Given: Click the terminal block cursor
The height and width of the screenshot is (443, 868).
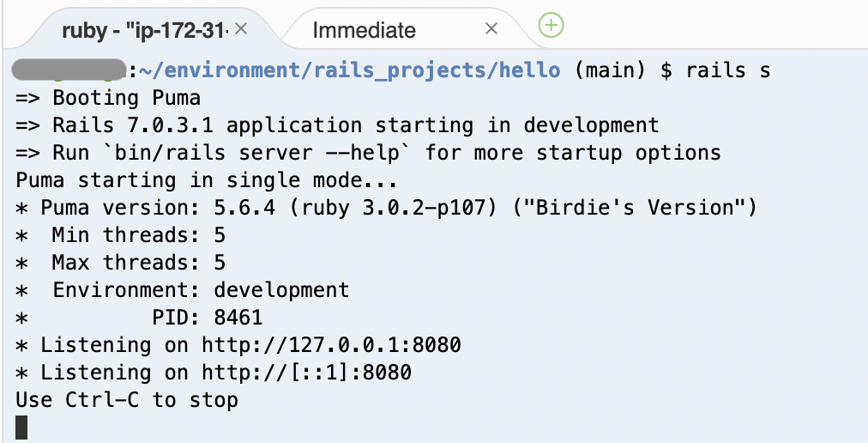Looking at the screenshot, I should click(21, 427).
